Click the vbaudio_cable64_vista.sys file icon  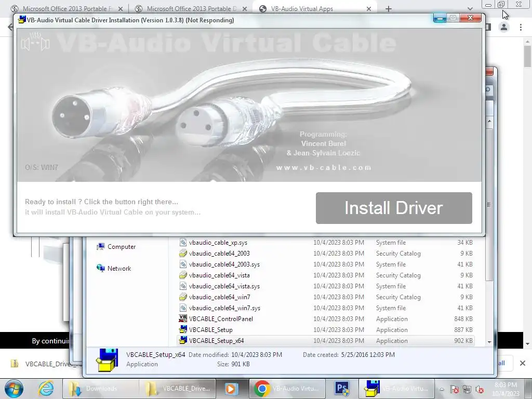point(183,286)
